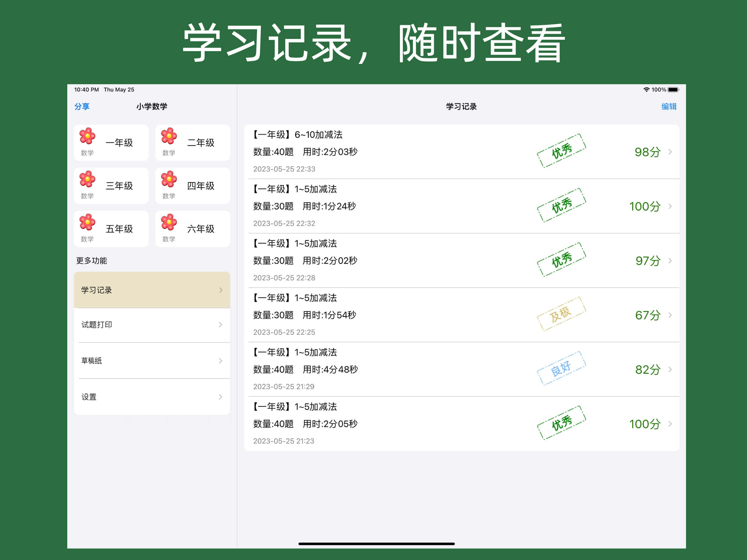Select the 二年级 flower icon
This screenshot has width=747, height=560.
click(x=169, y=136)
